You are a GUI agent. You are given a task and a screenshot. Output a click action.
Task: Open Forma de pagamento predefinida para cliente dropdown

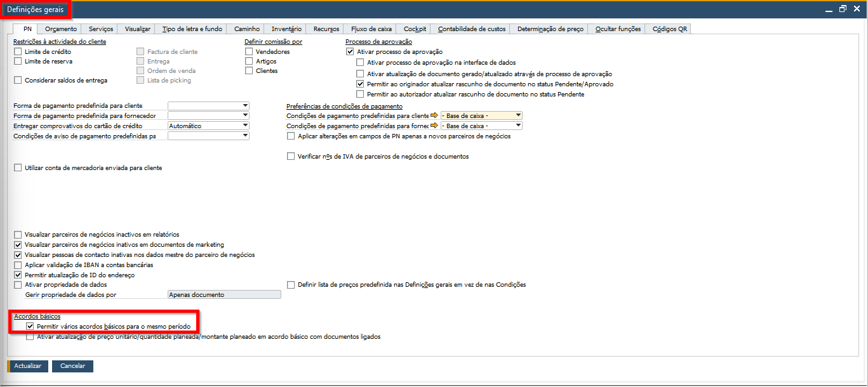[x=245, y=106]
